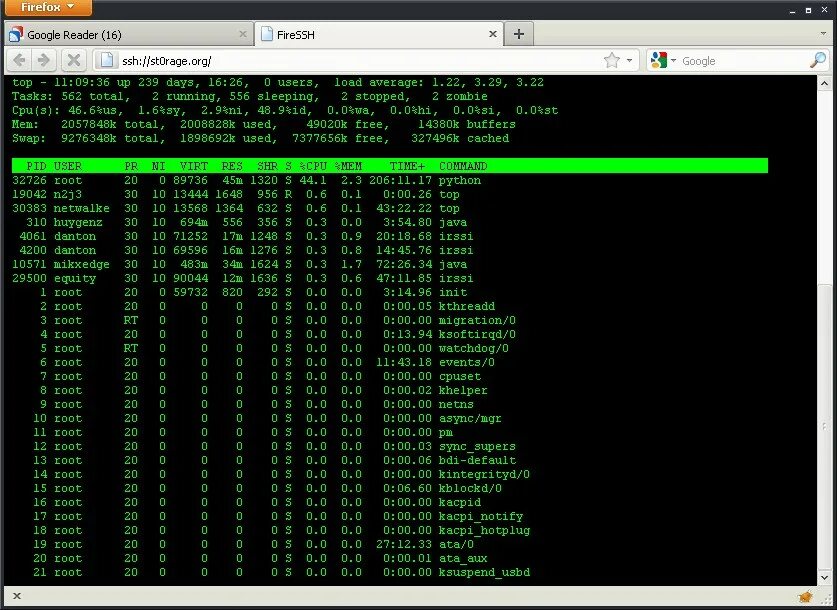Click the ata_aux command text
The width and height of the screenshot is (837, 610).
pyautogui.click(x=463, y=558)
